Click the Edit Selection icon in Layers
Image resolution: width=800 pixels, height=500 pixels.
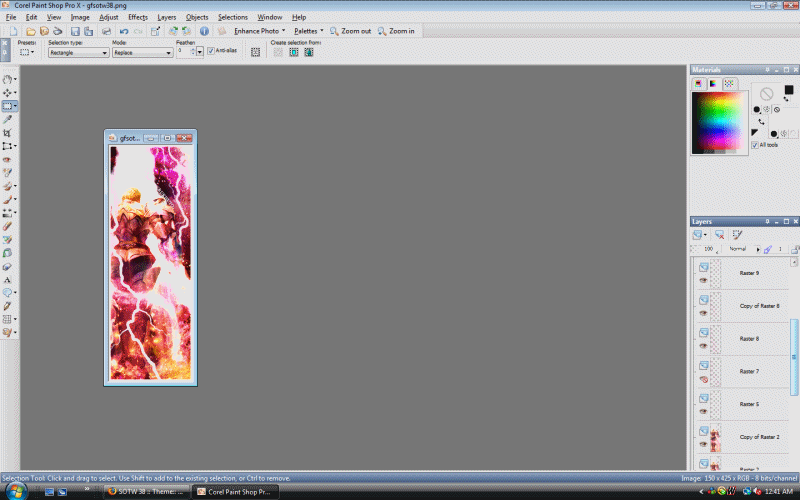click(x=737, y=235)
